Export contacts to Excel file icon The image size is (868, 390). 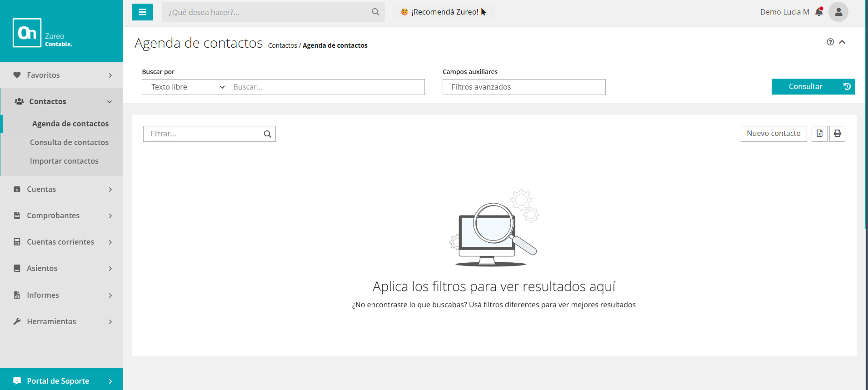[x=819, y=134]
